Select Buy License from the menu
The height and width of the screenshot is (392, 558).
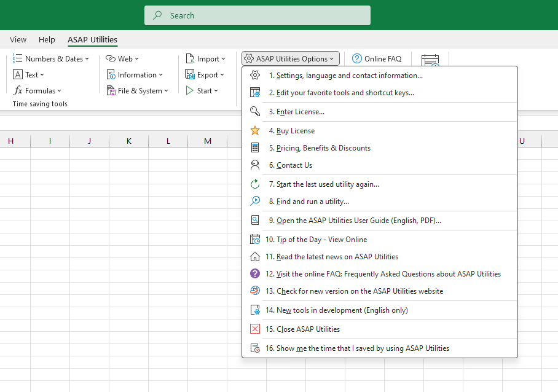[380, 130]
